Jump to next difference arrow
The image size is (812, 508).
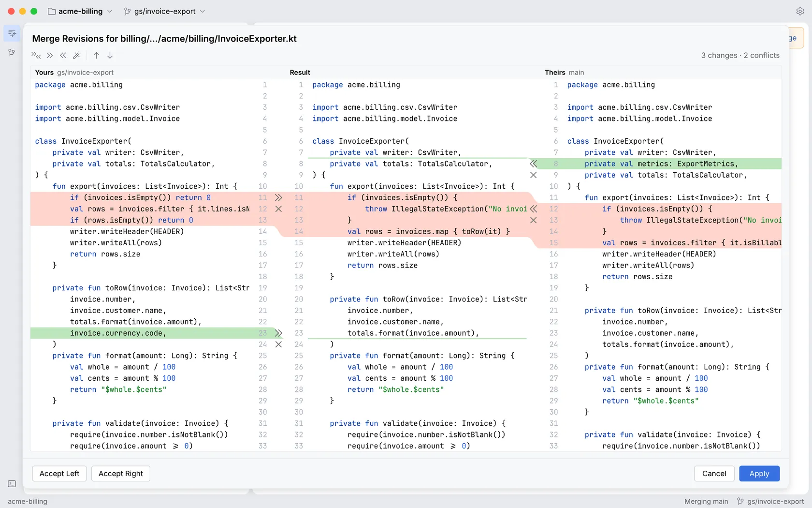click(x=110, y=55)
